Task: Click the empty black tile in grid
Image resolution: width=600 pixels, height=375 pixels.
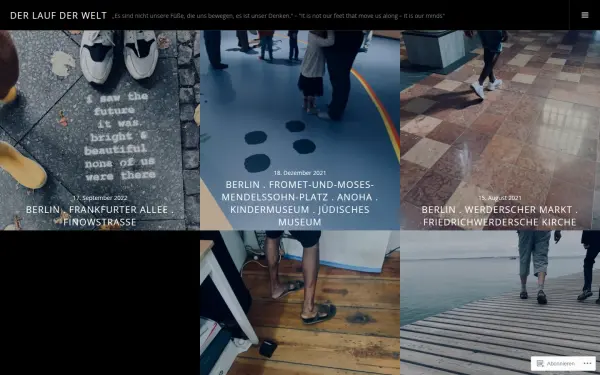Action: (x=100, y=303)
